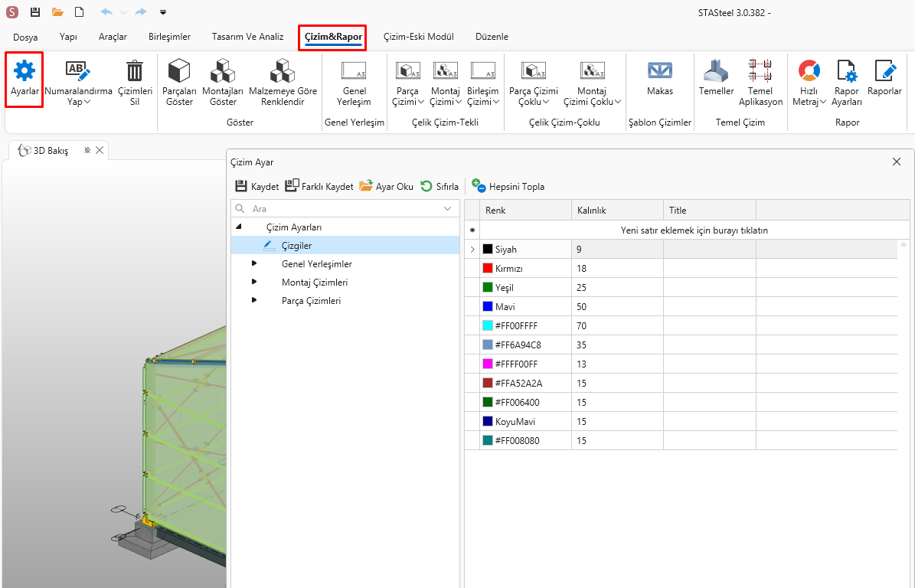This screenshot has height=588, width=915.
Task: Click the Makas template drawing icon
Action: click(659, 79)
